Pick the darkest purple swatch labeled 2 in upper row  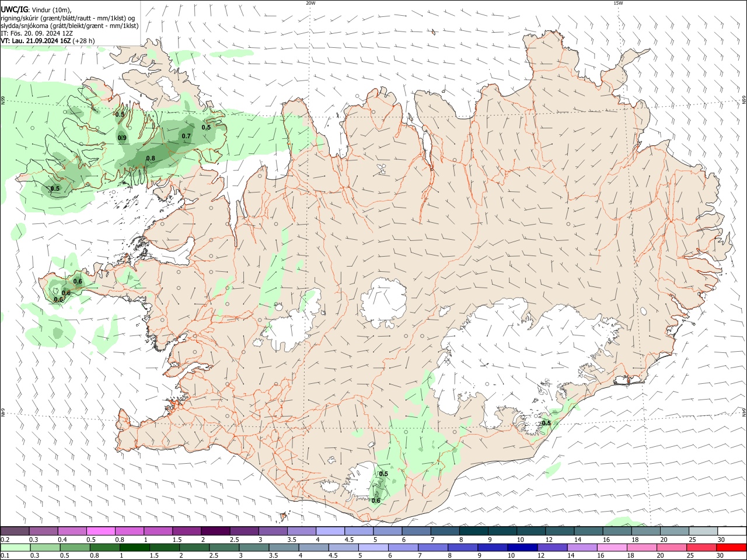pyautogui.click(x=215, y=531)
